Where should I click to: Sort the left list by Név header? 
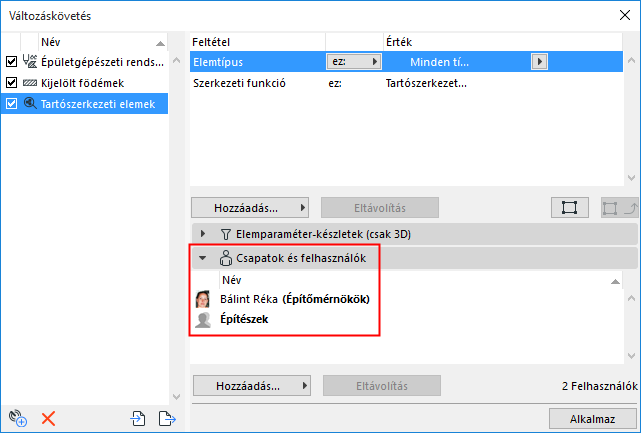pos(102,42)
